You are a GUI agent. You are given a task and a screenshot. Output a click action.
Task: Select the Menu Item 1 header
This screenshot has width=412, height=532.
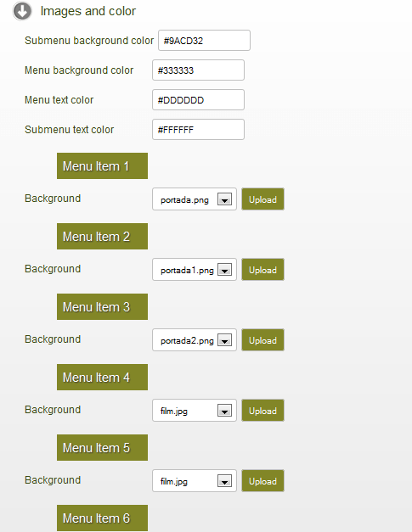(x=102, y=166)
